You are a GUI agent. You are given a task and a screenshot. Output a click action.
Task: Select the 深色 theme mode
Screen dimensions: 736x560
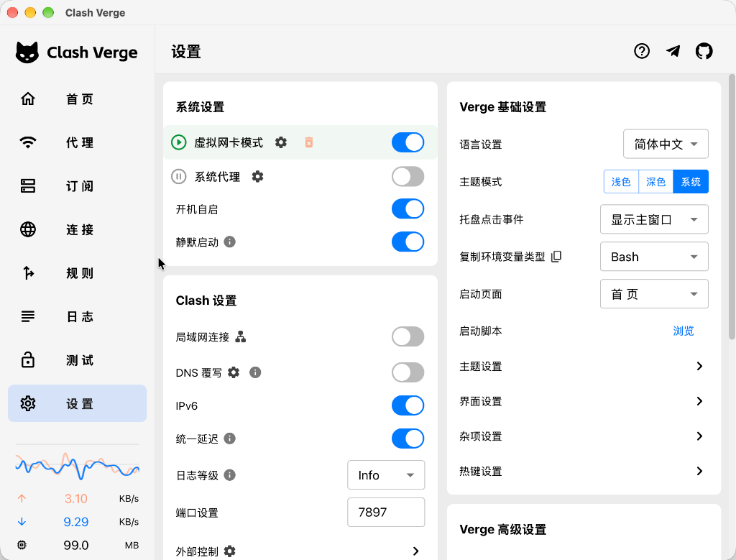click(655, 182)
